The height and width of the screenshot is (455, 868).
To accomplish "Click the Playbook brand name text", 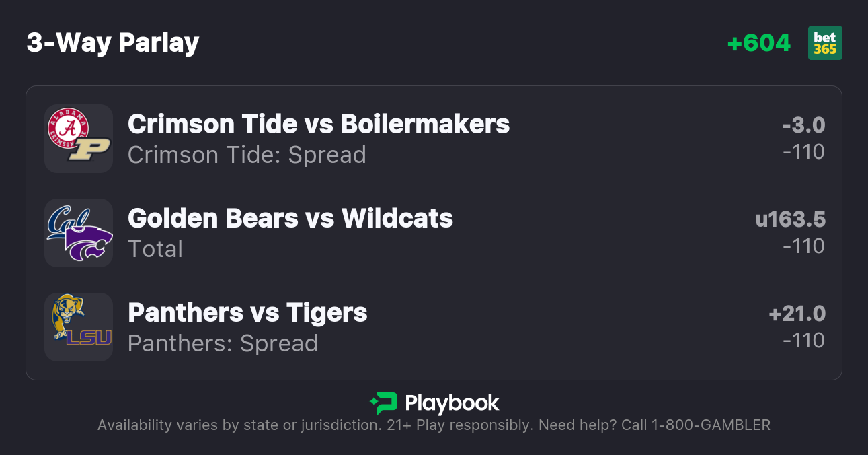I will click(452, 403).
